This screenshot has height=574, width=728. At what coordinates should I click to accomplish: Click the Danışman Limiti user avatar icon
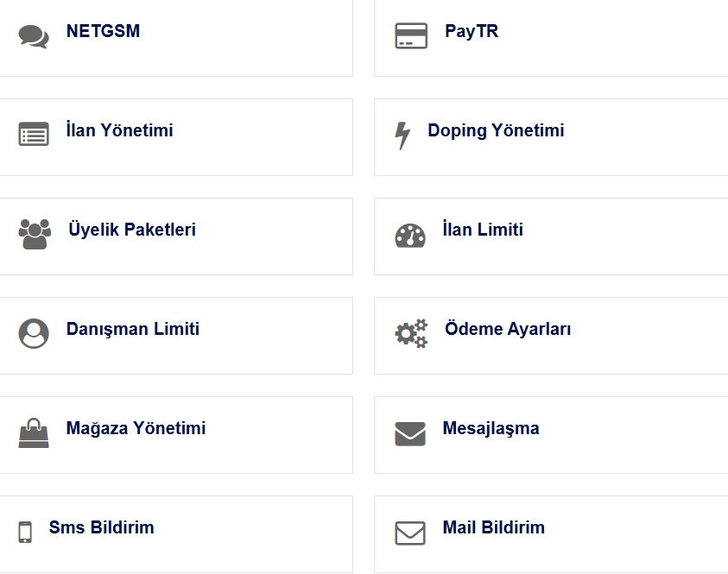pos(34,333)
